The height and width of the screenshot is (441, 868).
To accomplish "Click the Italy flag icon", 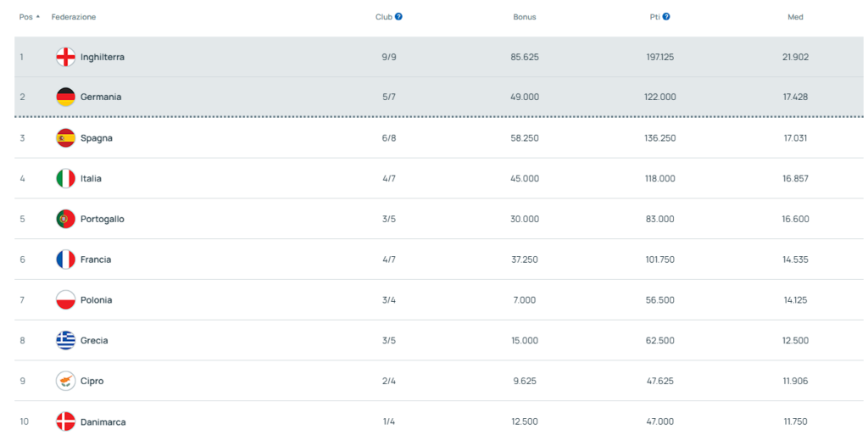I will pyautogui.click(x=66, y=178).
